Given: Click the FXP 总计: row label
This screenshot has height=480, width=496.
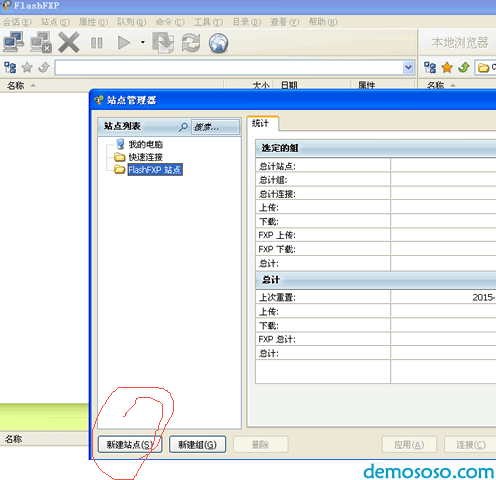Looking at the screenshot, I should [277, 339].
